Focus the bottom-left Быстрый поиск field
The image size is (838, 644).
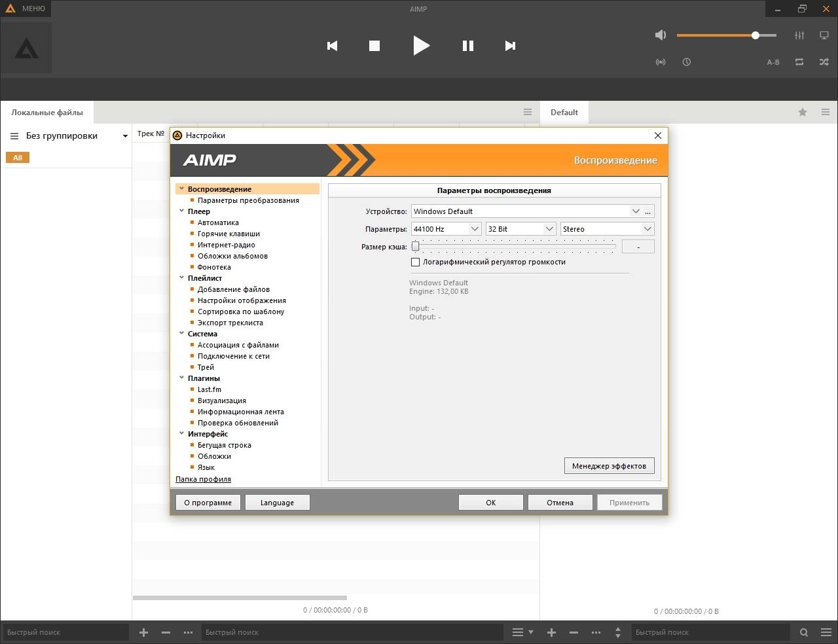point(66,632)
